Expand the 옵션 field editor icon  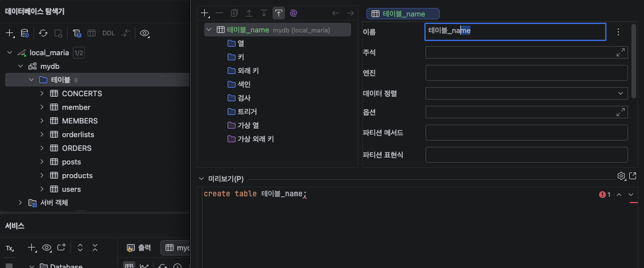(x=621, y=112)
